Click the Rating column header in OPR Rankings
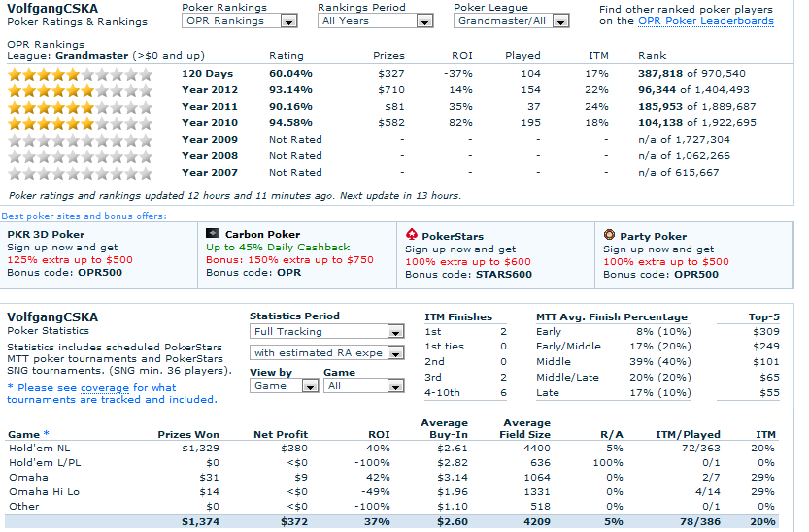Screen dimensions: 809x532 coord(287,55)
